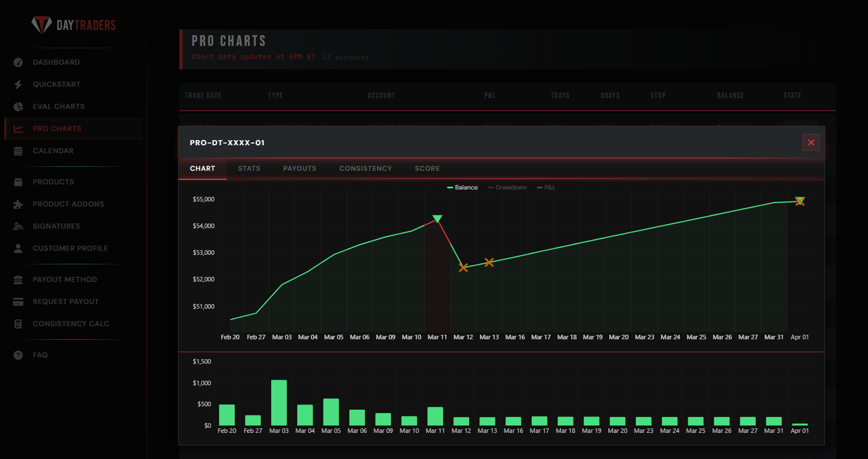Switch to the Payouts tab
Screen dimensions: 868x459
(x=300, y=169)
